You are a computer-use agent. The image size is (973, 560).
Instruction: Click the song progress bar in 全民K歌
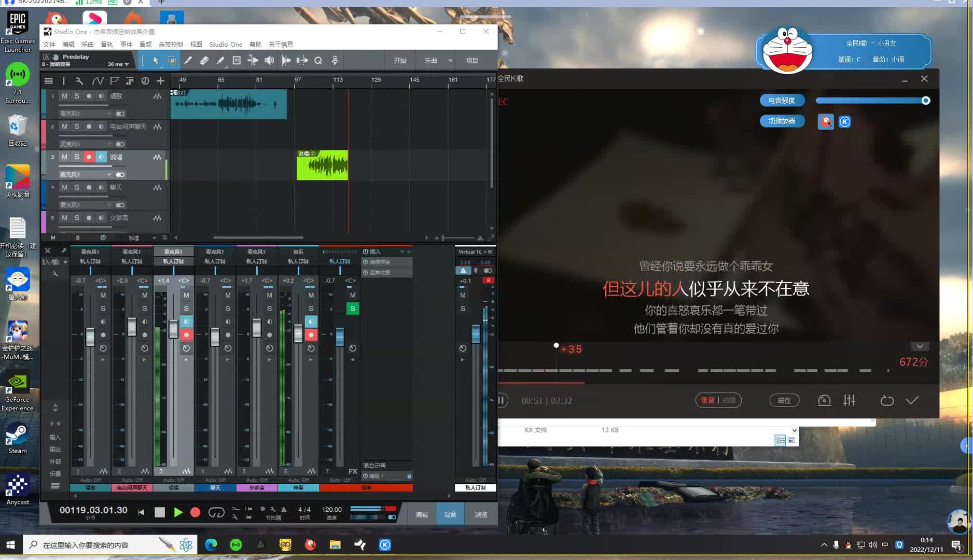718,383
